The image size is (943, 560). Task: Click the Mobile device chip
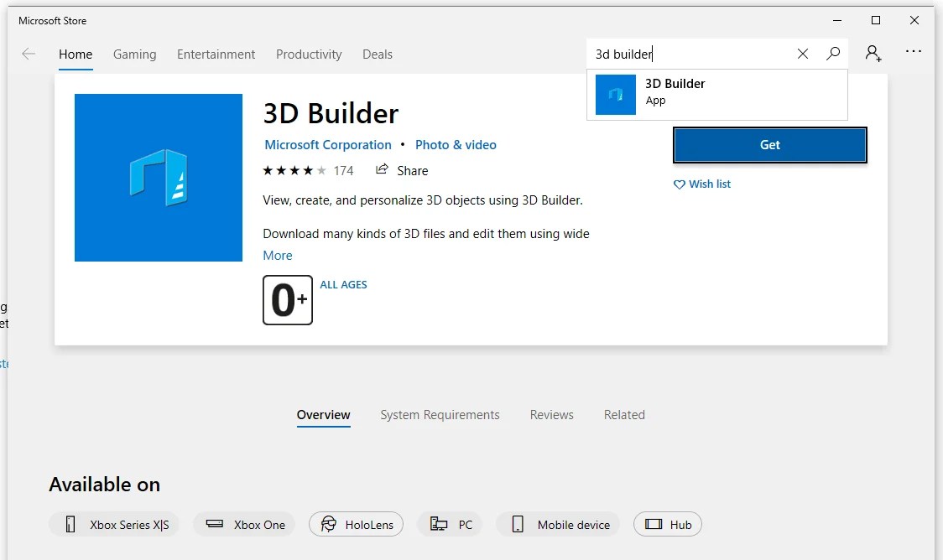(558, 525)
